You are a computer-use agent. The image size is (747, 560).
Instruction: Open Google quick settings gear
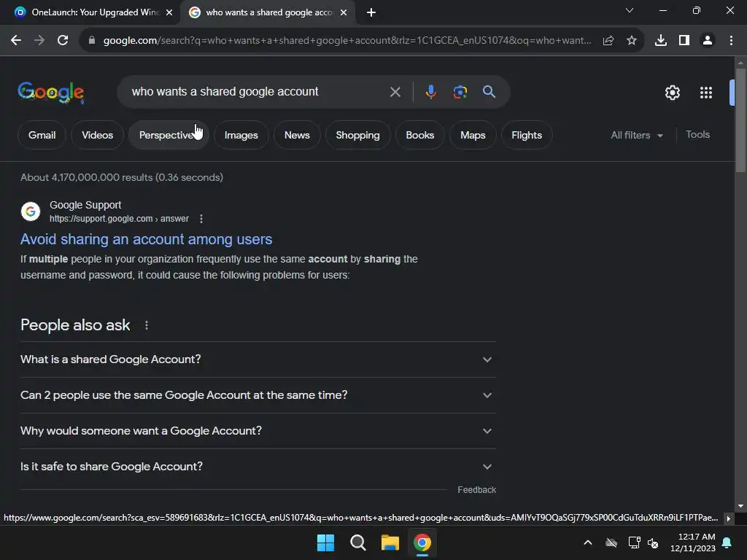672,93
